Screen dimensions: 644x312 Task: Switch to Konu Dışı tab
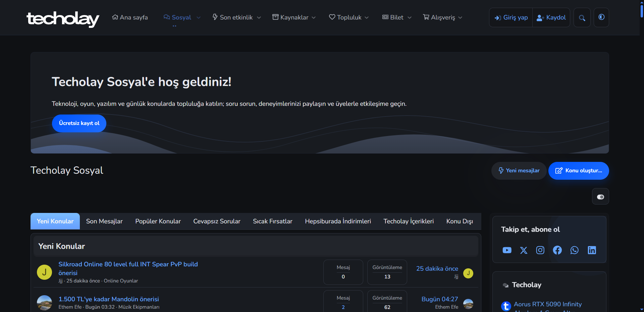coord(460,221)
